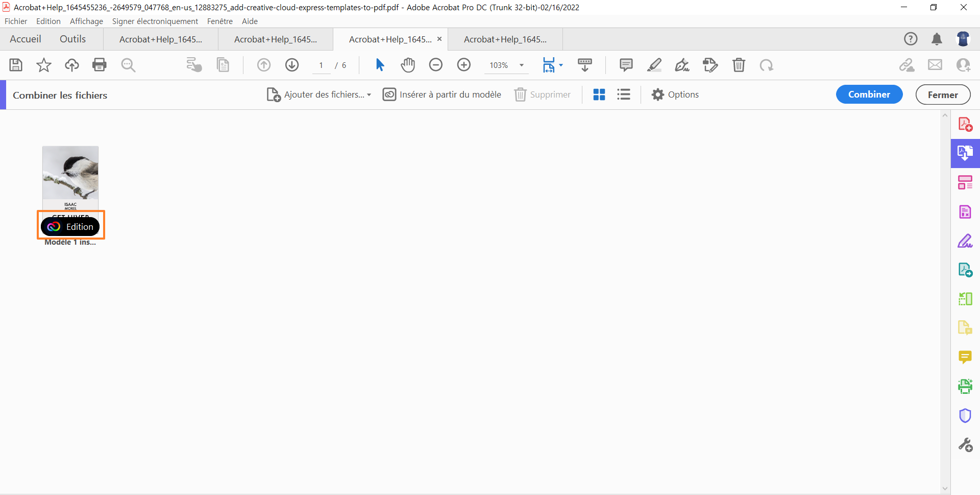Rotate the page with circular arrow

tap(767, 65)
